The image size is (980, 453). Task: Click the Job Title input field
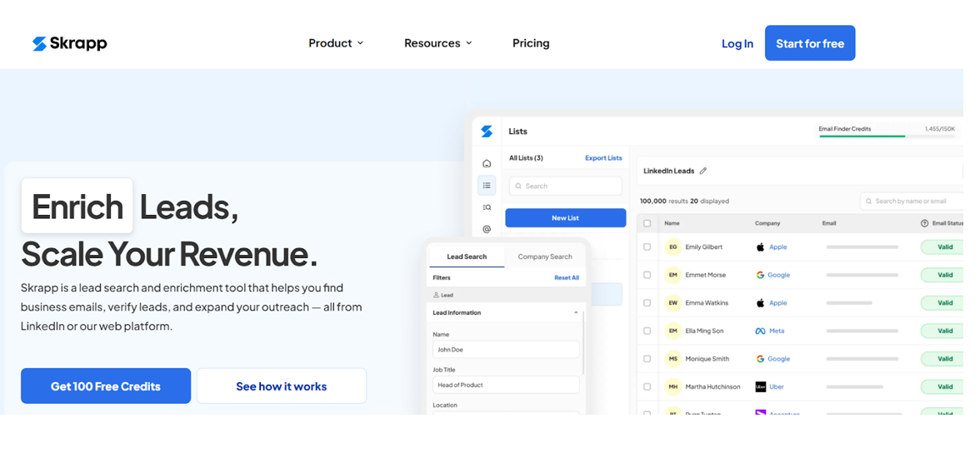coord(506,385)
